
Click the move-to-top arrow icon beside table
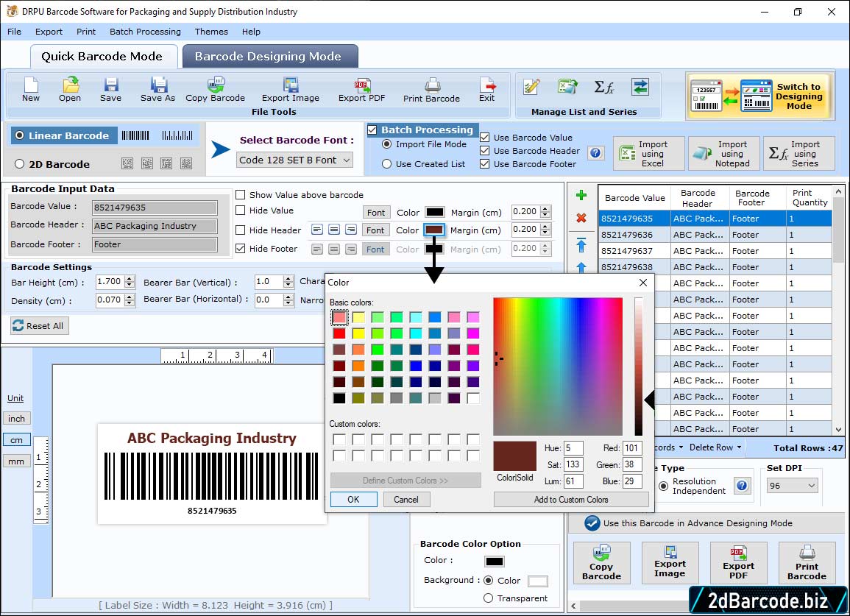(581, 245)
